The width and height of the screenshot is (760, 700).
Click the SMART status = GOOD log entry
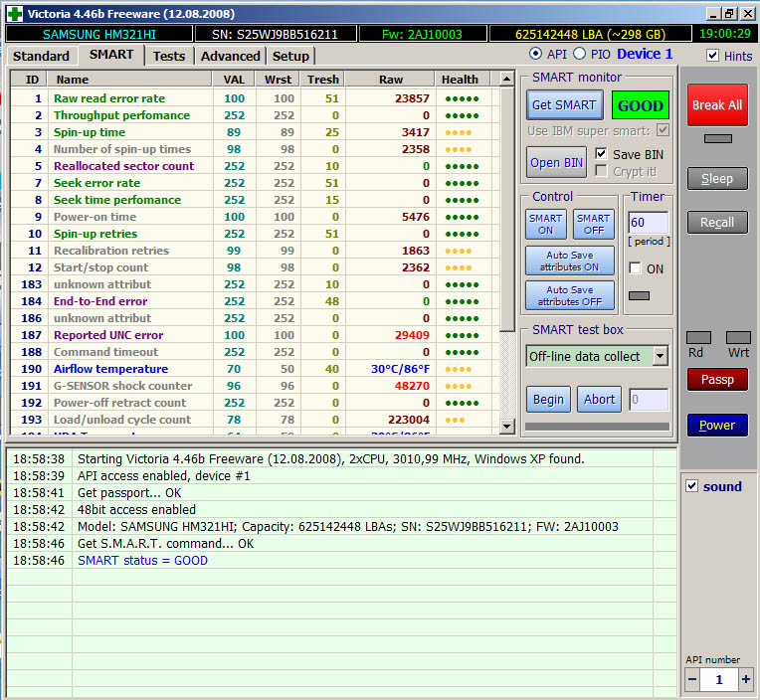point(142,561)
